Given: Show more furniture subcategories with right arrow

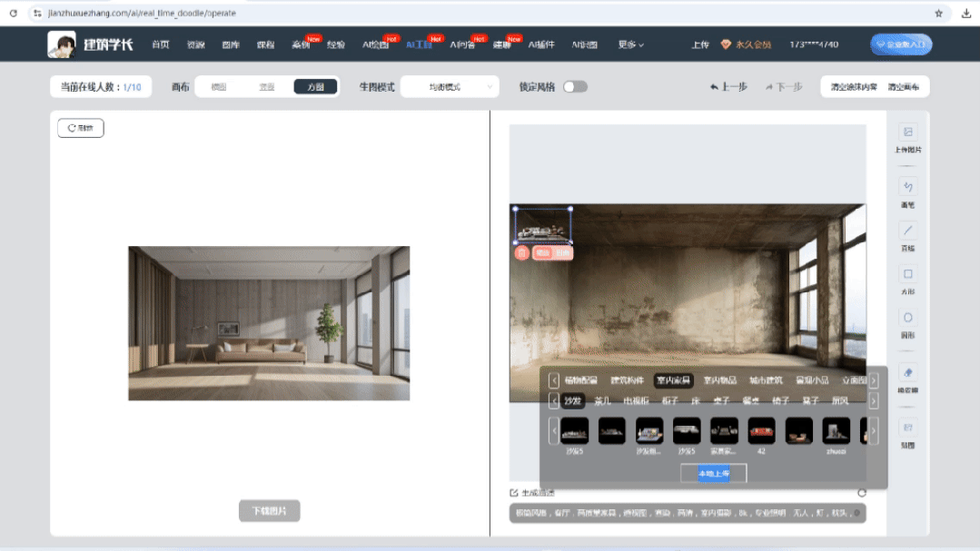Looking at the screenshot, I should (x=874, y=400).
